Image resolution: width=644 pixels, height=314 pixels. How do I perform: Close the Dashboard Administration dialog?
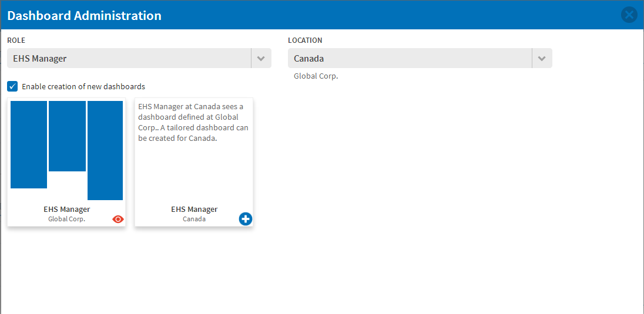click(629, 15)
